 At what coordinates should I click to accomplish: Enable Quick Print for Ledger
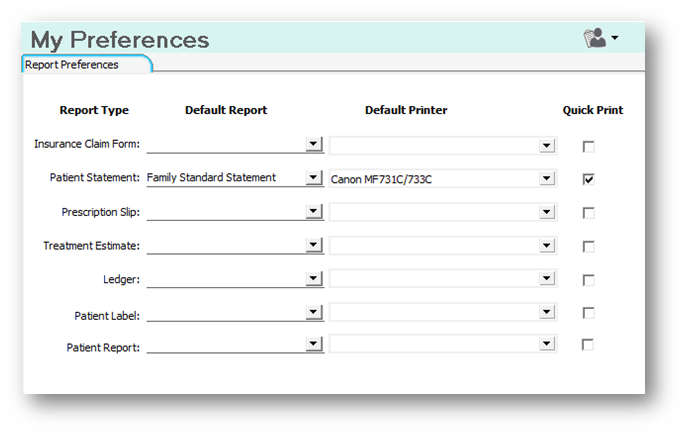[x=588, y=280]
